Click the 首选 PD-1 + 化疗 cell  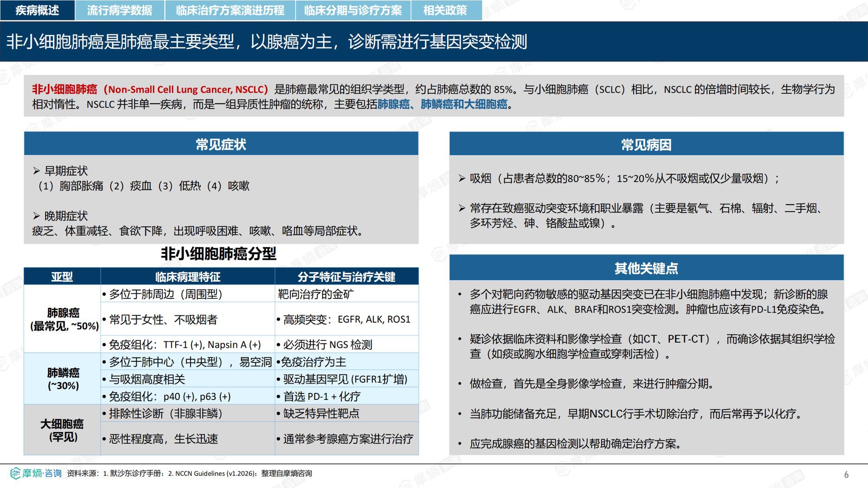click(x=346, y=396)
